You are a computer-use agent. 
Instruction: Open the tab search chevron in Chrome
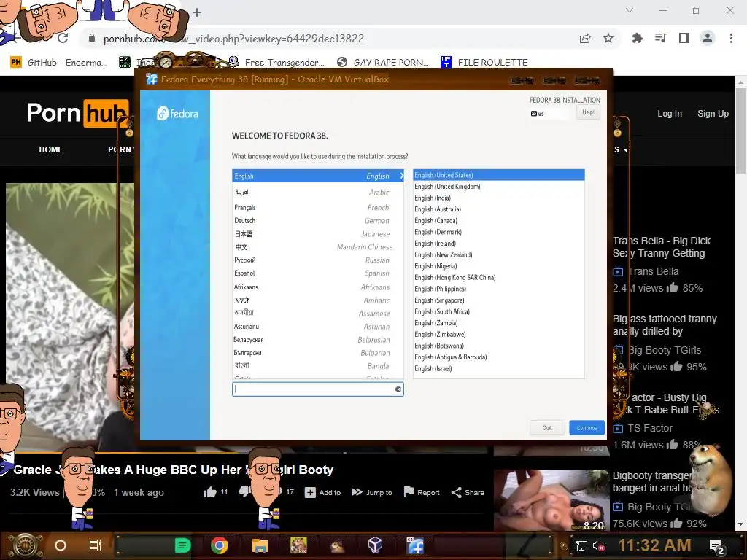(630, 10)
